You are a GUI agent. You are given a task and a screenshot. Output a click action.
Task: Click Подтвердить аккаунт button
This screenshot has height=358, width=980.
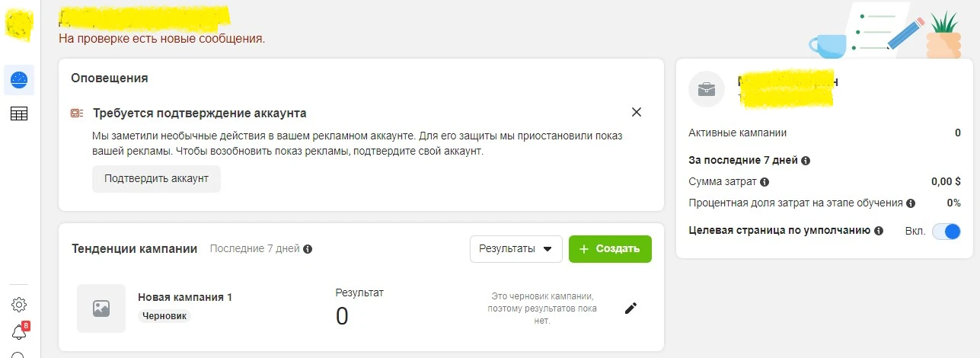(156, 179)
